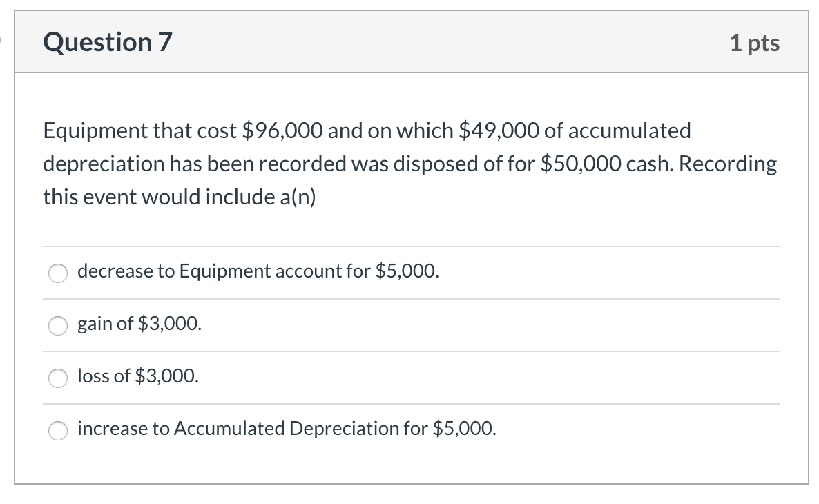819x504 pixels.
Task: Click the 'Question 7' heading
Action: click(x=107, y=43)
